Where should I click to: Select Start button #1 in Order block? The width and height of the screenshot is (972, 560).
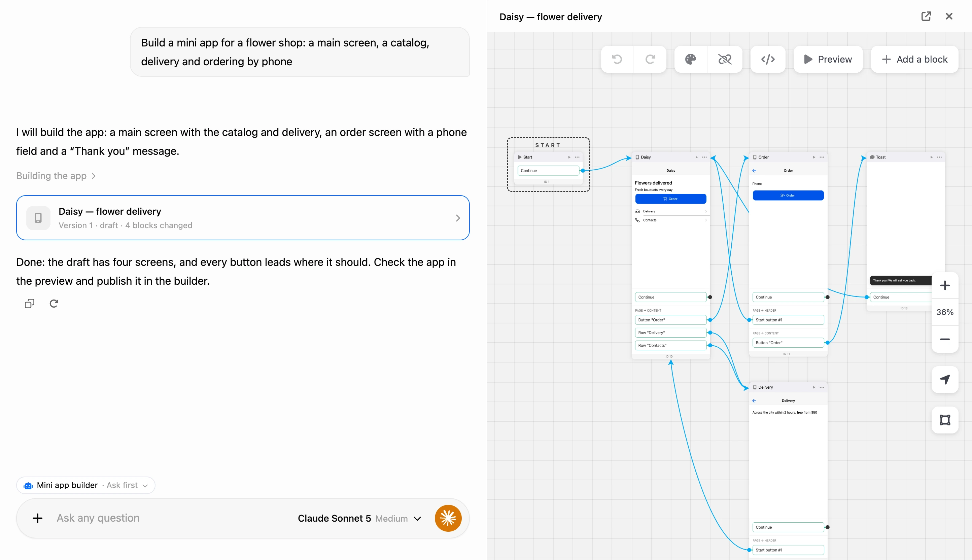[788, 320]
